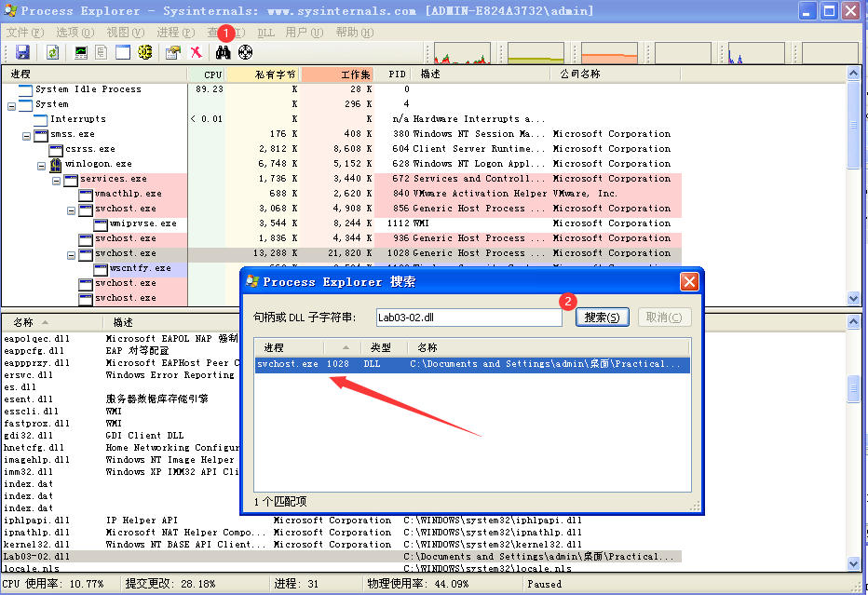Toggle the lower pane toolbar icon

tap(123, 52)
